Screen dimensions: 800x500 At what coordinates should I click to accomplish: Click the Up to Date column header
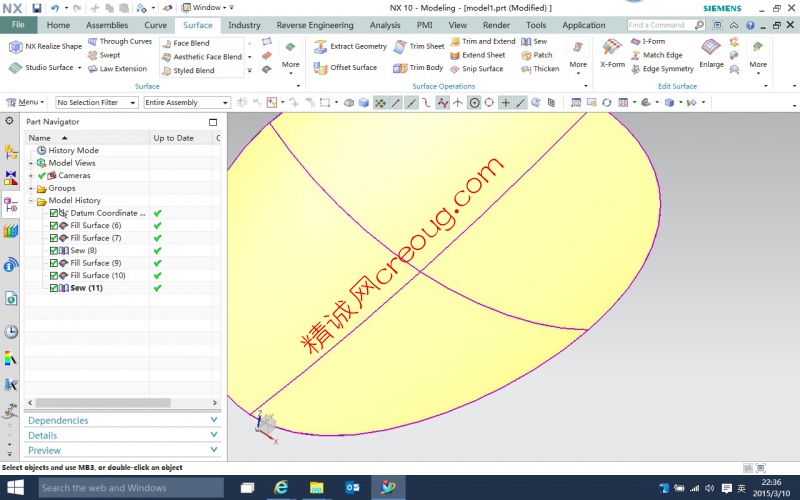[181, 138]
